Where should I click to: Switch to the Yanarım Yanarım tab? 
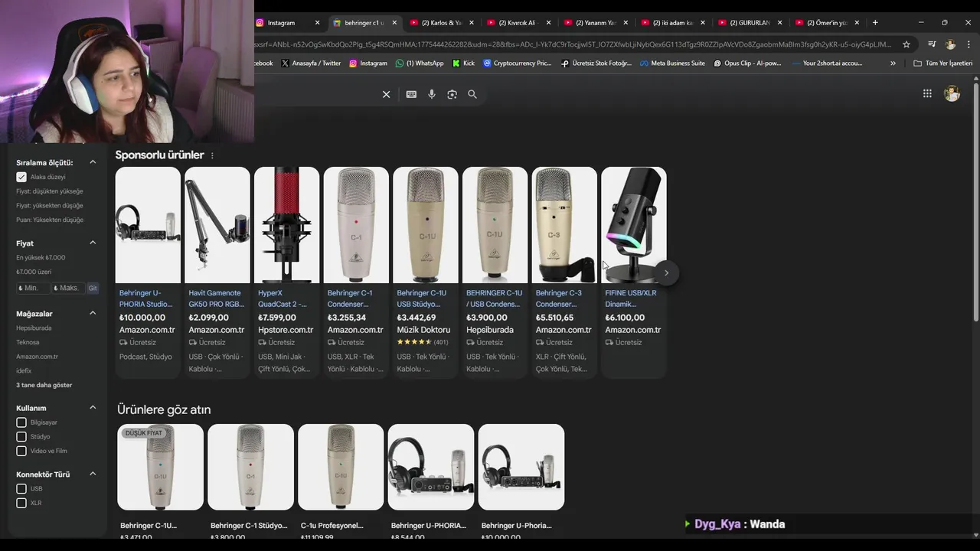tap(595, 23)
